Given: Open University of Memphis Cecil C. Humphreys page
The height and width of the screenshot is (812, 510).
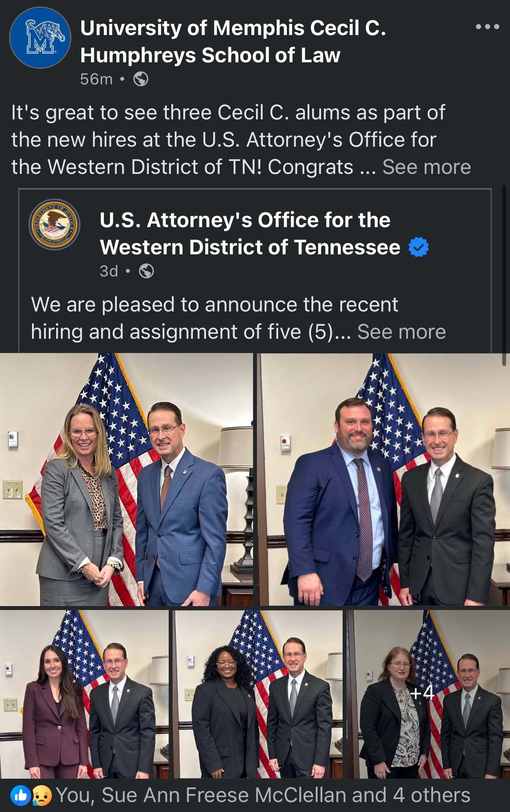Looking at the screenshot, I should pos(233,42).
